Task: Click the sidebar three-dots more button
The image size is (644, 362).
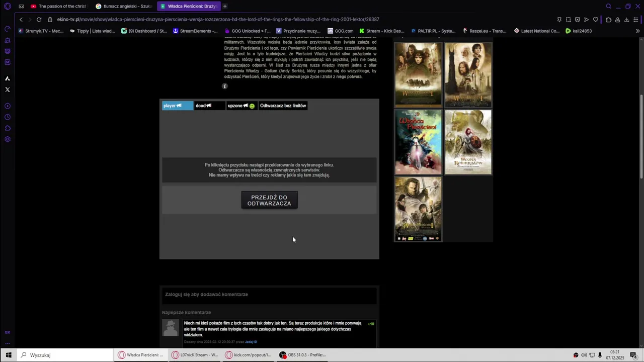Action: 8,343
